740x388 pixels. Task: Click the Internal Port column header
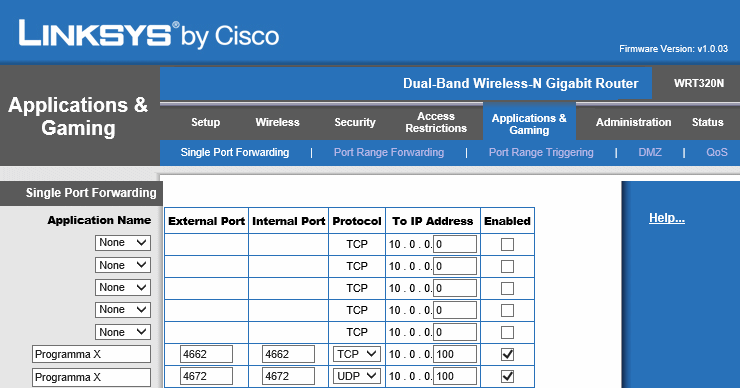pyautogui.click(x=288, y=221)
